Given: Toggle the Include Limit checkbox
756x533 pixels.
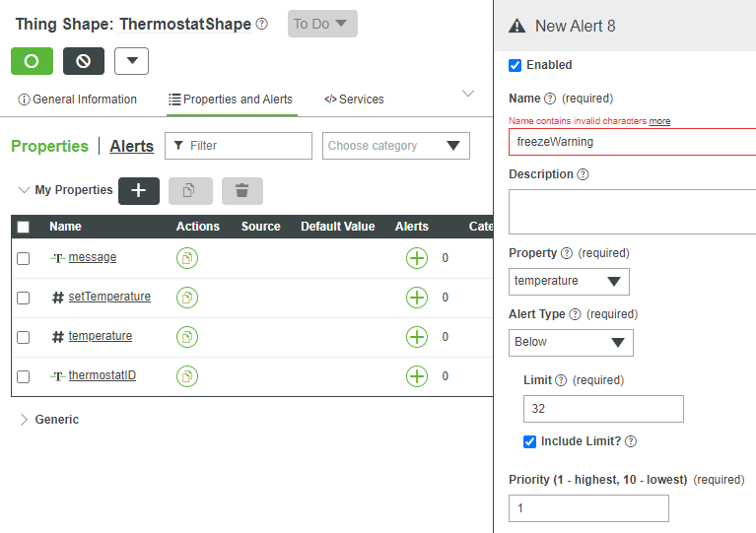Looking at the screenshot, I should point(530,441).
